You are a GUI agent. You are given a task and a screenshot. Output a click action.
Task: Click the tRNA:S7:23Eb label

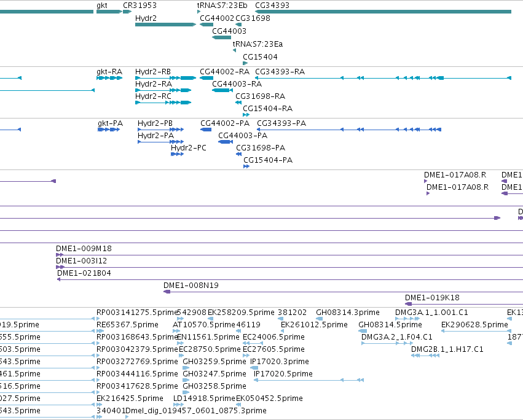point(222,6)
